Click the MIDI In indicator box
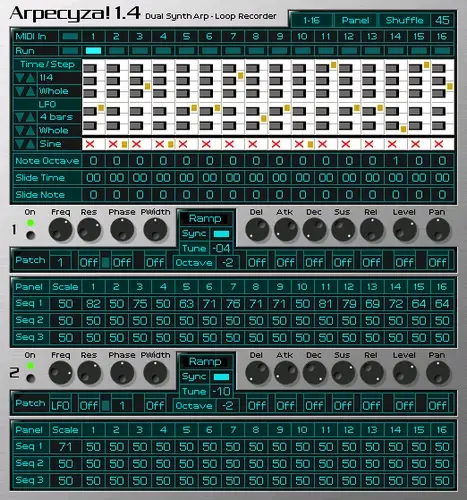 click(x=70, y=36)
